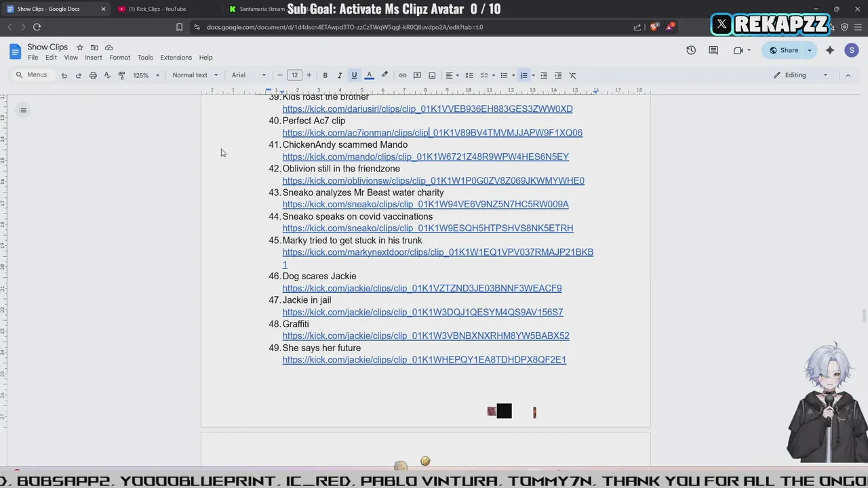
Task: Toggle underline formatting
Action: tap(354, 75)
